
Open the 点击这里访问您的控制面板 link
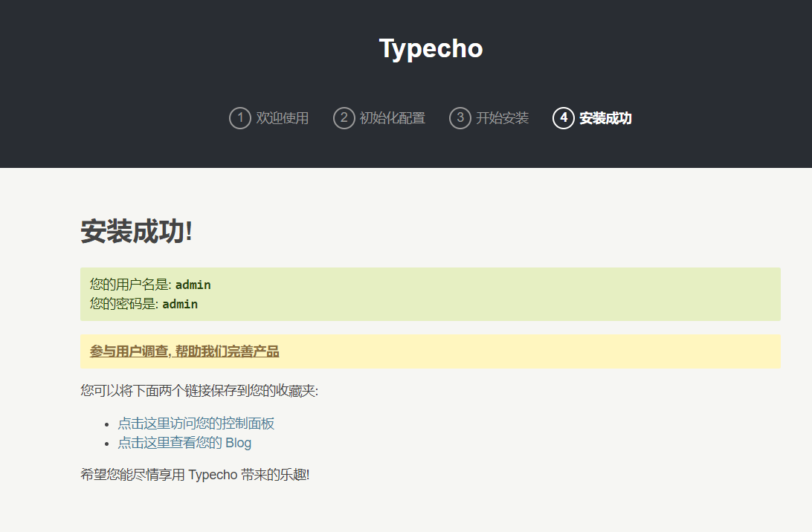point(196,424)
